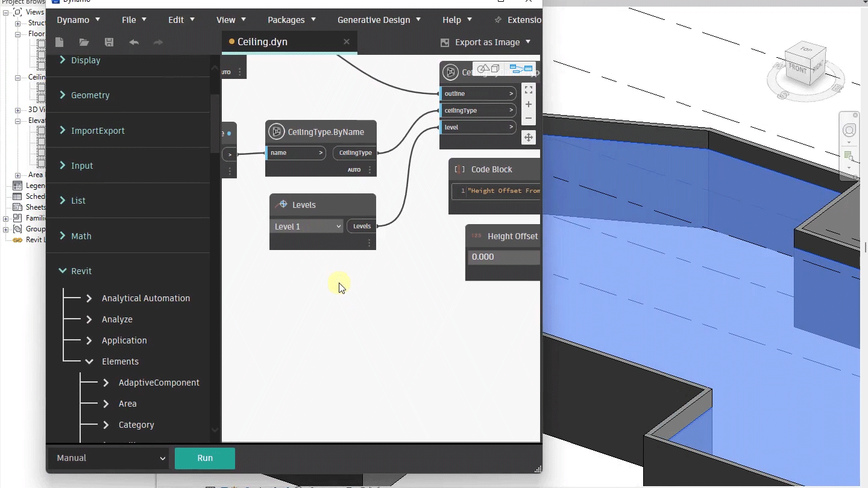
Task: Select the Ceiling.dyn tab
Action: tap(289, 42)
